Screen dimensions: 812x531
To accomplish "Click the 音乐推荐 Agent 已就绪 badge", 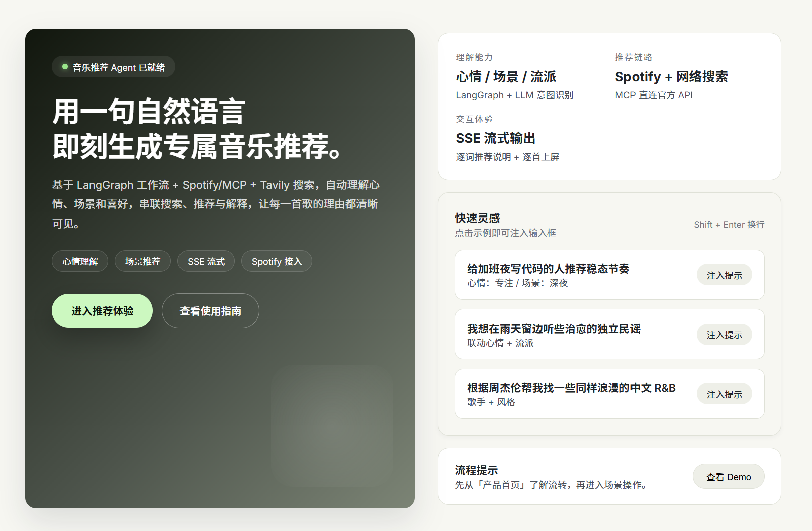I will click(114, 67).
